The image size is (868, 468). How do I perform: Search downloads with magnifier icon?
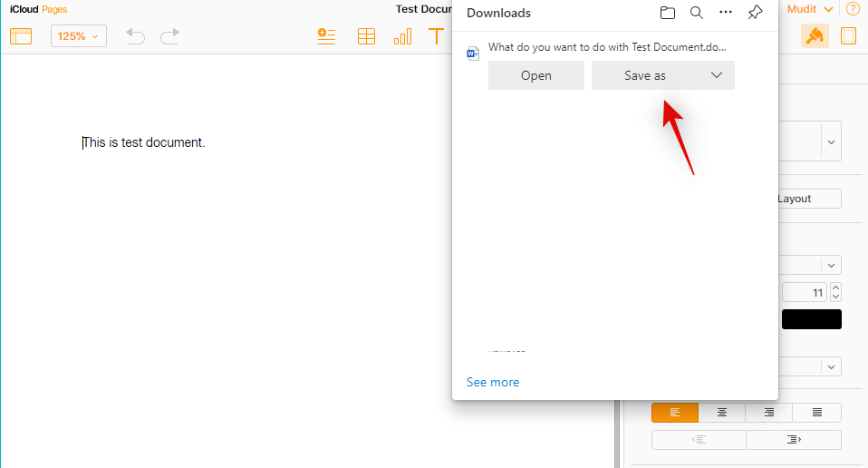pyautogui.click(x=697, y=13)
